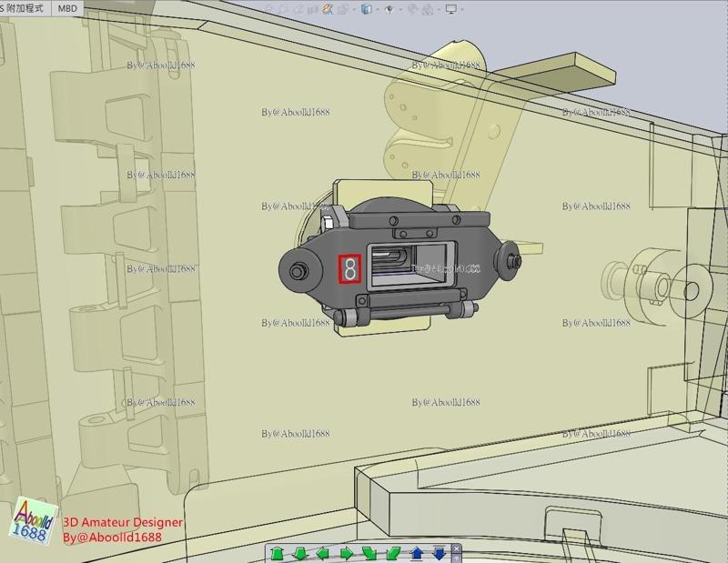Toggle the Section View tool
The width and height of the screenshot is (728, 563).
pos(313,9)
